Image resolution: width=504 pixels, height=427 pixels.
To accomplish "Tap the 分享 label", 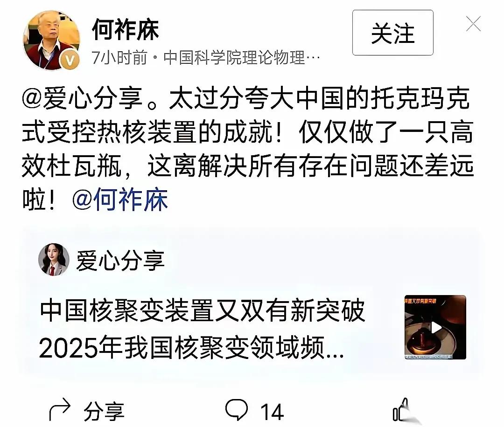I will [x=104, y=411].
